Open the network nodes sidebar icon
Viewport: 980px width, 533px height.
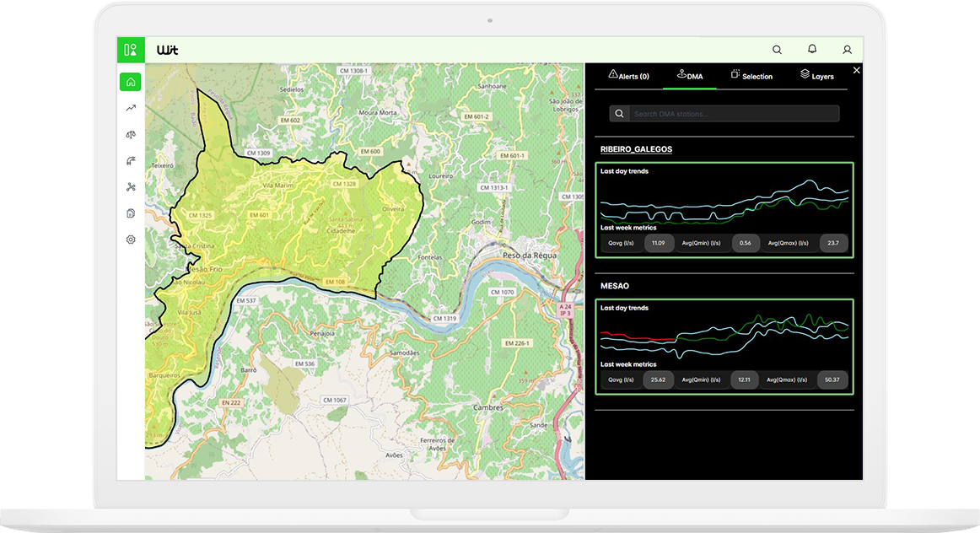(x=131, y=187)
